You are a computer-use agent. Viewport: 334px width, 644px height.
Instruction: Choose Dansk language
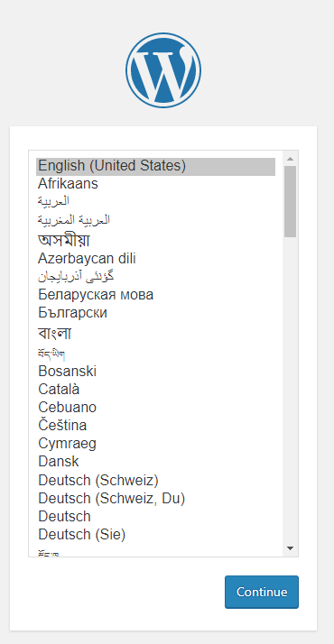tap(155, 462)
